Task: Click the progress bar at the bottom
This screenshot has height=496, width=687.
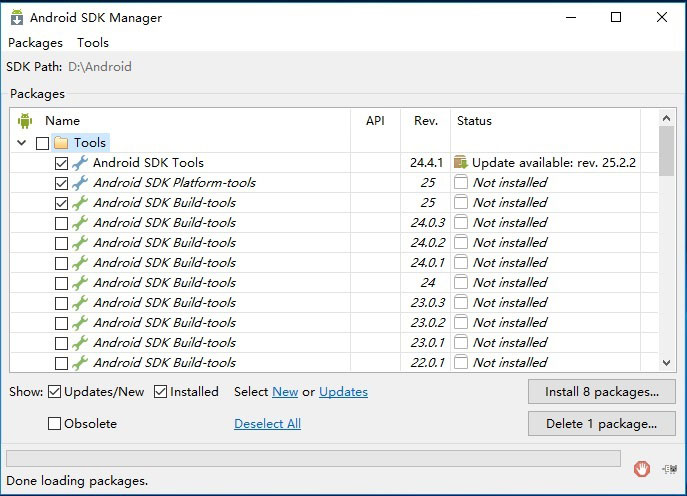Action: (x=313, y=458)
